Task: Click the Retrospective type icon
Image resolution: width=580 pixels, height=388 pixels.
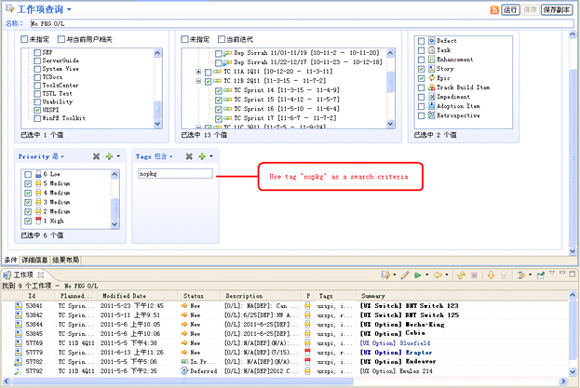Action: [x=431, y=115]
